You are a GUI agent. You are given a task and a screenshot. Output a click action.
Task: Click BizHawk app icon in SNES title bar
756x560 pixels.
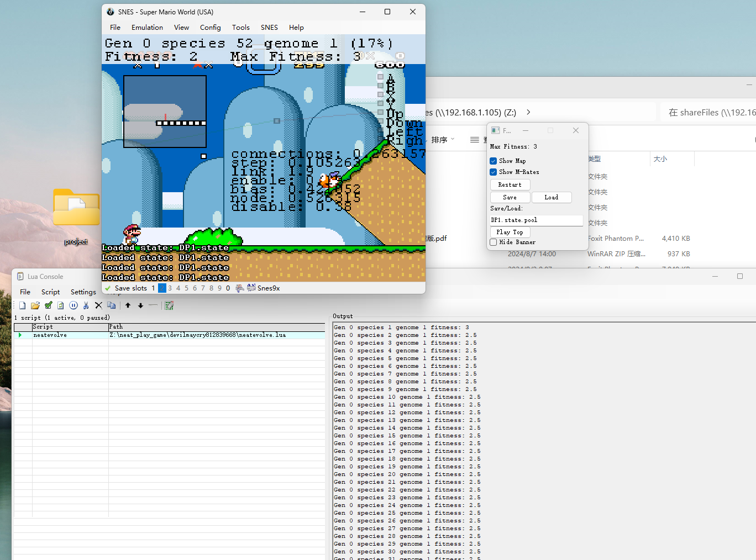point(111,12)
